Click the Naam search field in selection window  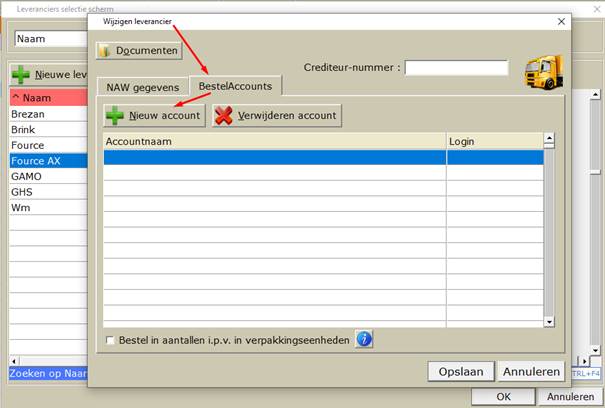pos(51,39)
